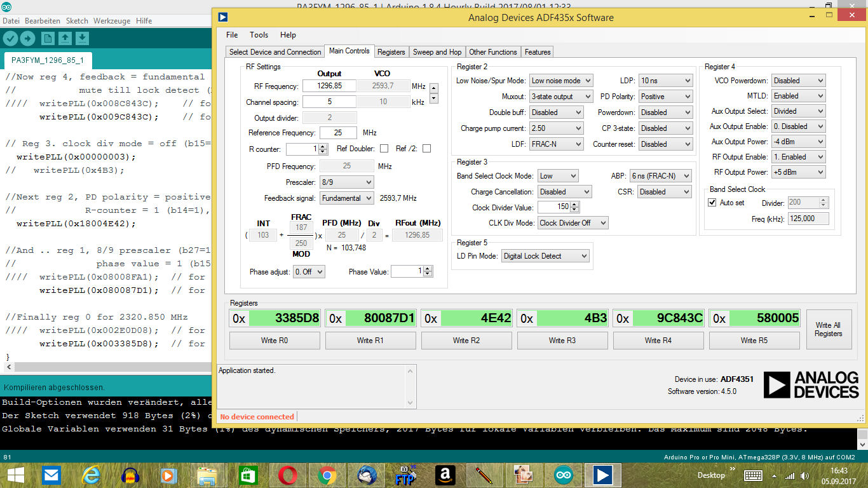
Task: Uncheck Band Select Clock Auto set
Action: point(712,203)
